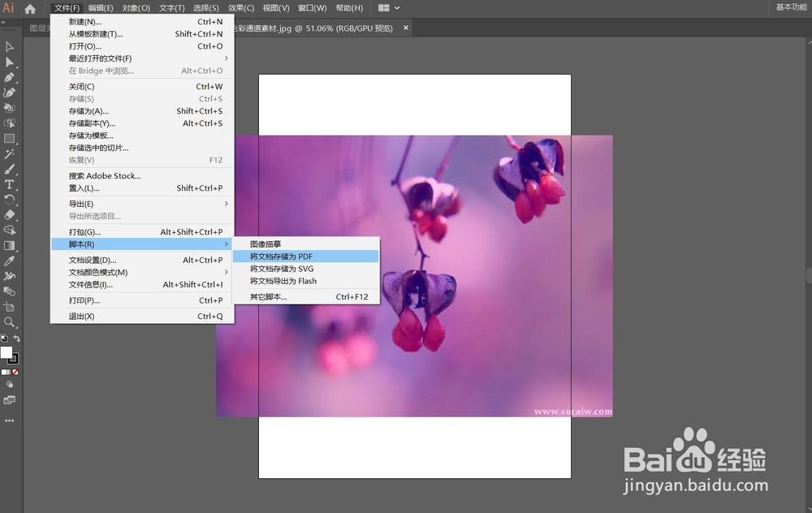Select the white Fill swatch
Image resolution: width=812 pixels, height=513 pixels.
click(x=6, y=352)
